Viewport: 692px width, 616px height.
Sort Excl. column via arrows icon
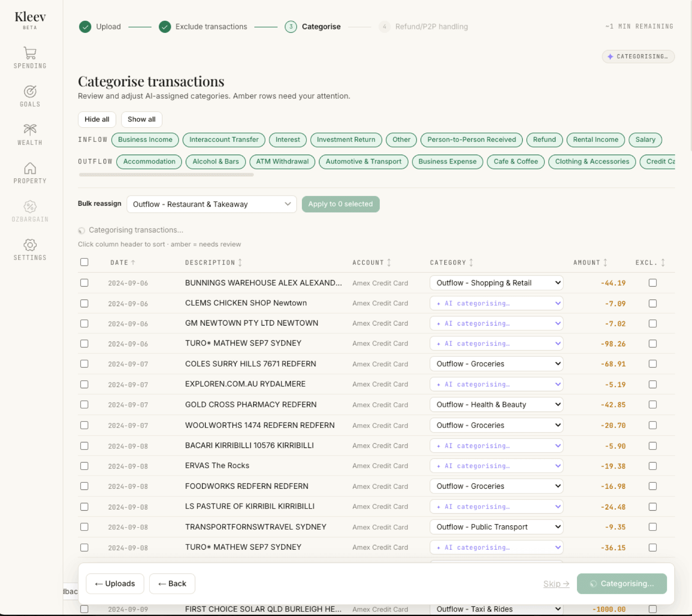coord(663,263)
